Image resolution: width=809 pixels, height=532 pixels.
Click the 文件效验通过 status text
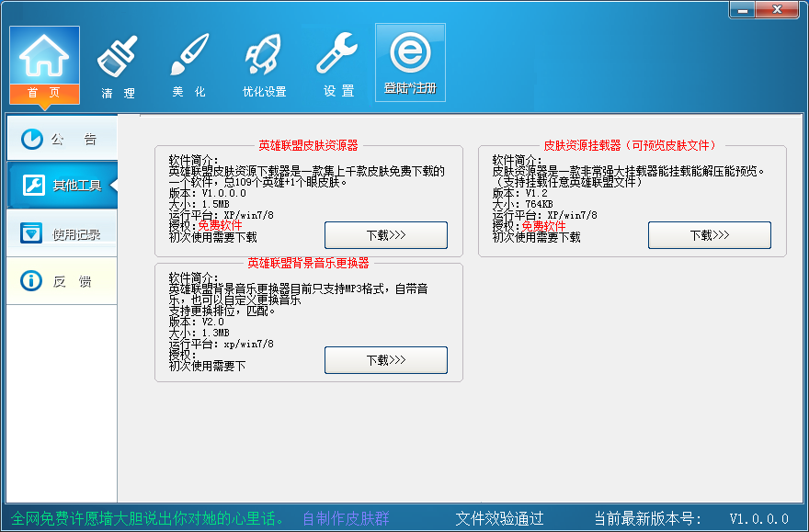tap(499, 518)
